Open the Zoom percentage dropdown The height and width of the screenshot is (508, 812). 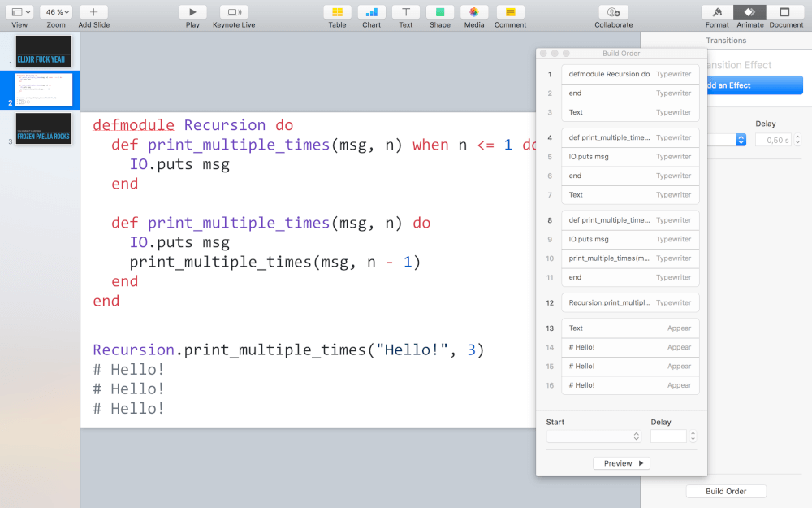click(56, 12)
